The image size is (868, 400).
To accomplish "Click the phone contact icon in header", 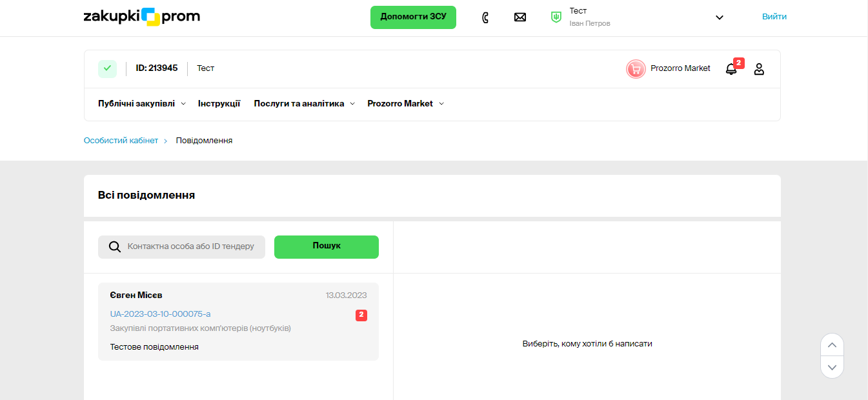I will pyautogui.click(x=485, y=17).
